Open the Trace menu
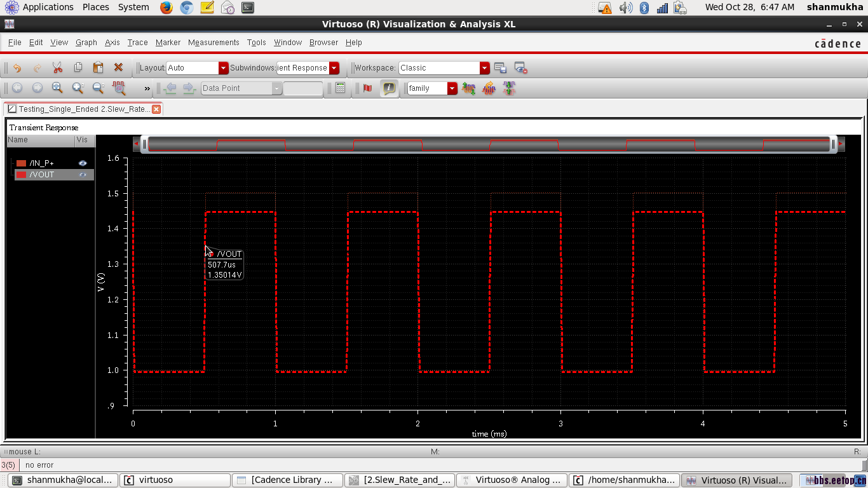 click(137, 43)
